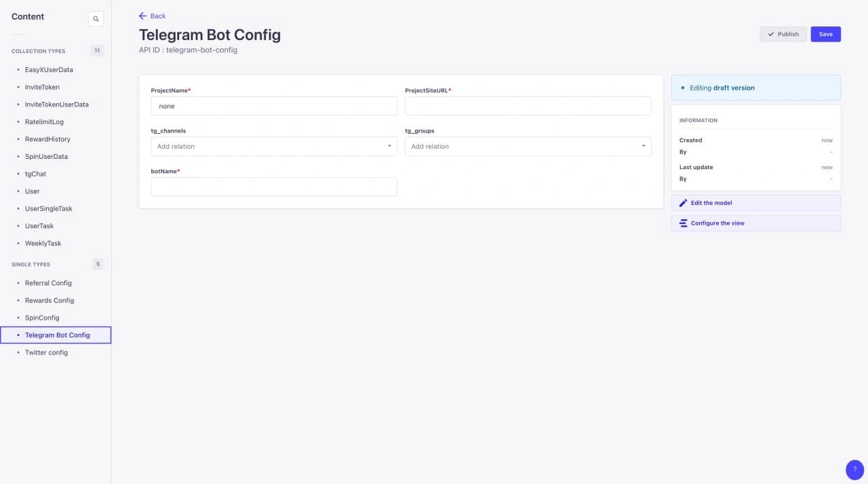868x484 pixels.
Task: Select Telegram Bot Config single type
Action: [57, 335]
